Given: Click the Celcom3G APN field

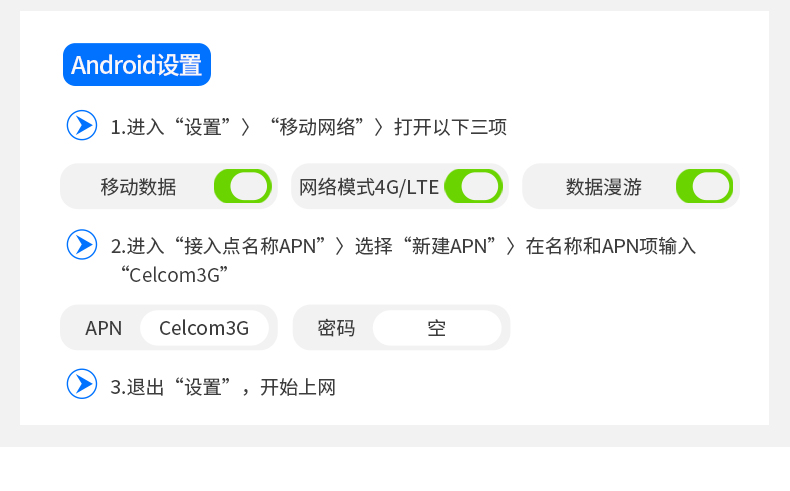Looking at the screenshot, I should point(204,328).
